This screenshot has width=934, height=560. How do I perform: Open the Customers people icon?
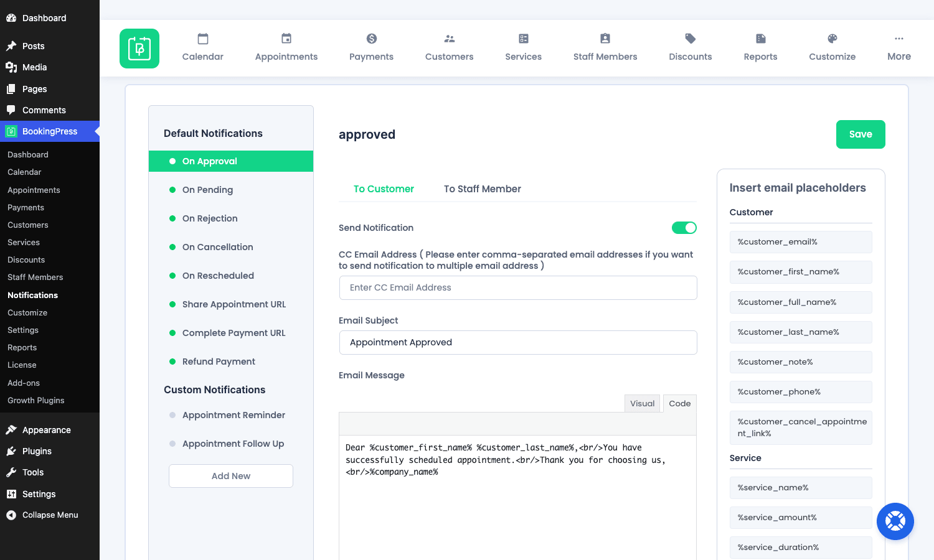tap(450, 39)
